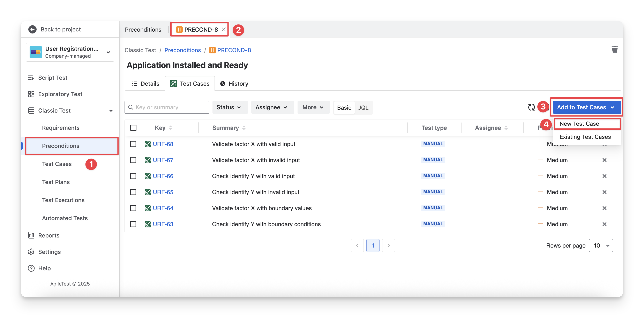Tick the checkbox for URF-63

tap(133, 224)
